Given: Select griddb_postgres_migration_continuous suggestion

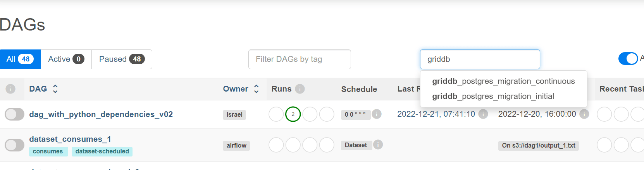Looking at the screenshot, I should 503,81.
